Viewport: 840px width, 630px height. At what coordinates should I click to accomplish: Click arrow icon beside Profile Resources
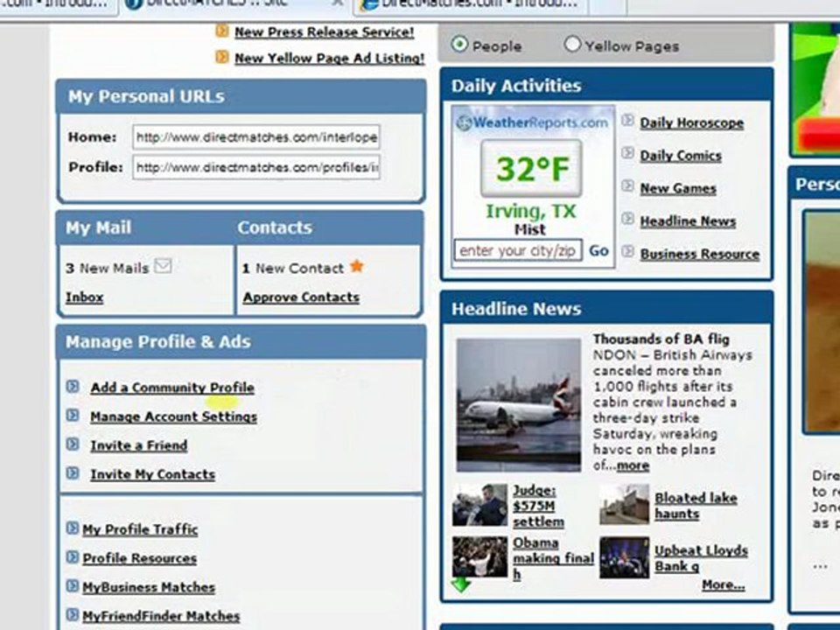tap(73, 557)
